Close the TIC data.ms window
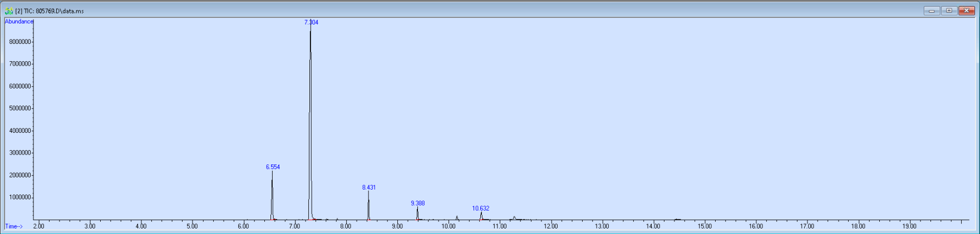 click(966, 11)
